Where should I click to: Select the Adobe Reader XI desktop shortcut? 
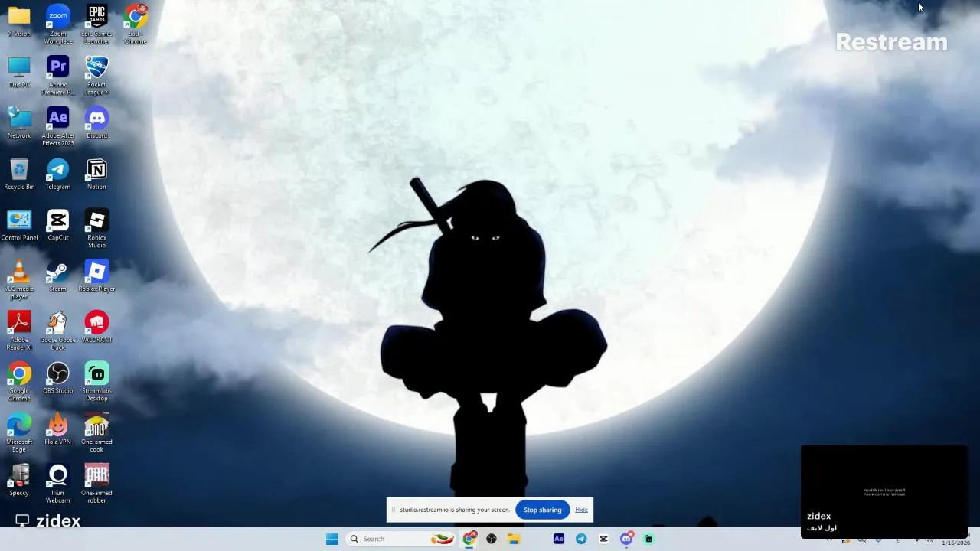point(19,331)
